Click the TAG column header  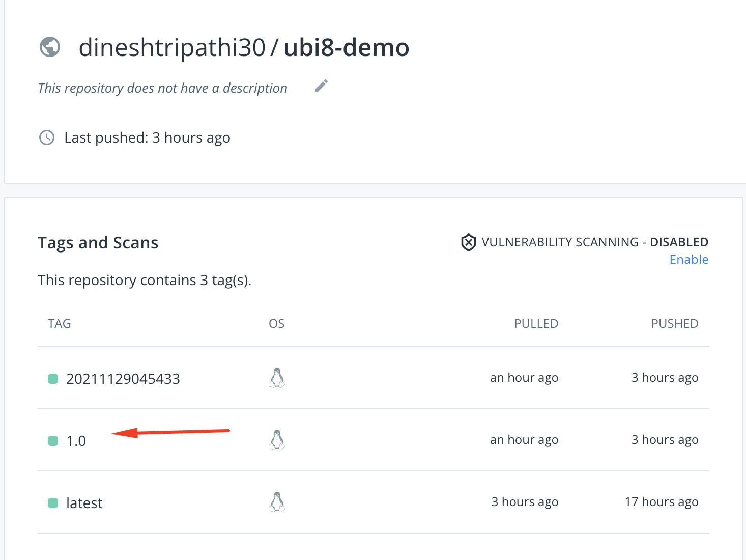[x=60, y=324]
